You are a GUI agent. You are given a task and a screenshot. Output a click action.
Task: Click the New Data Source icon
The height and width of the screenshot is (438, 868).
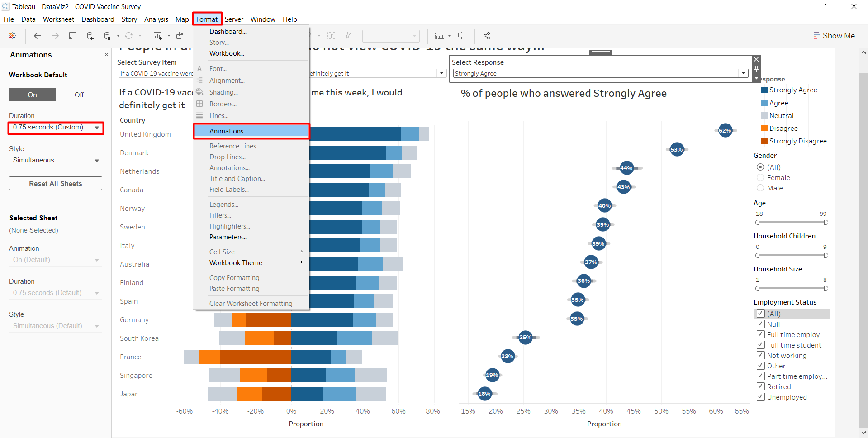click(x=90, y=36)
